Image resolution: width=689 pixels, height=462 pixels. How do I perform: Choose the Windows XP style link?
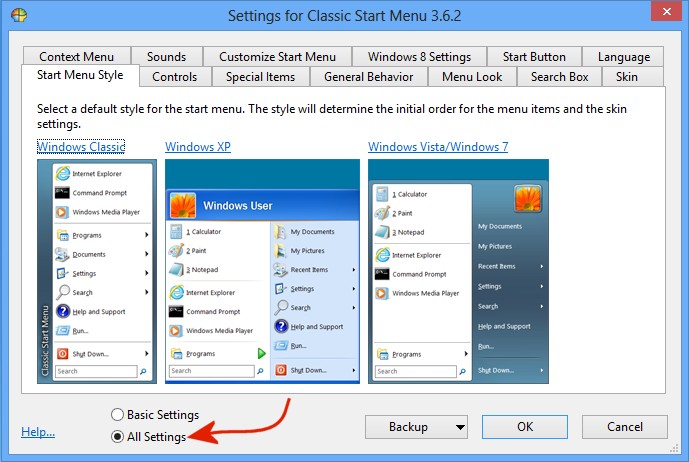198,146
